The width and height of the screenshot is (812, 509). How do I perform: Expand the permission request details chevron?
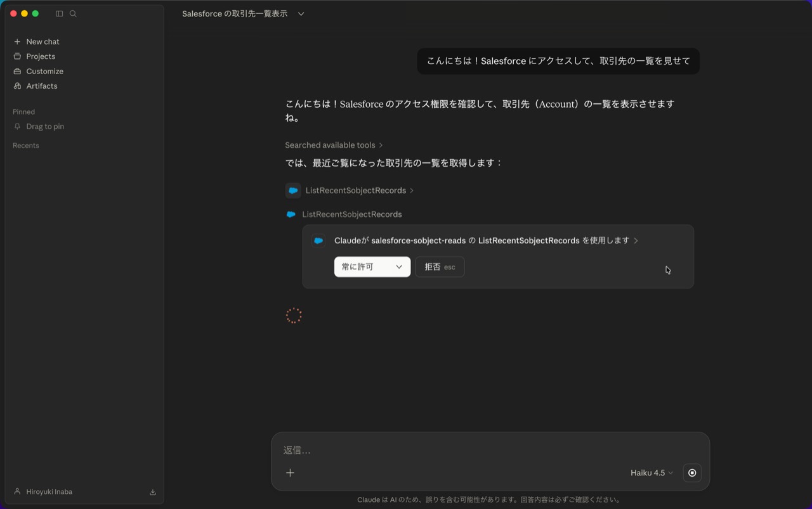636,241
